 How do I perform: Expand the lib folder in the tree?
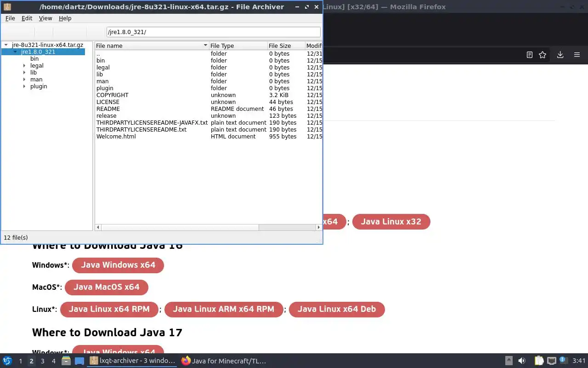[x=24, y=72]
